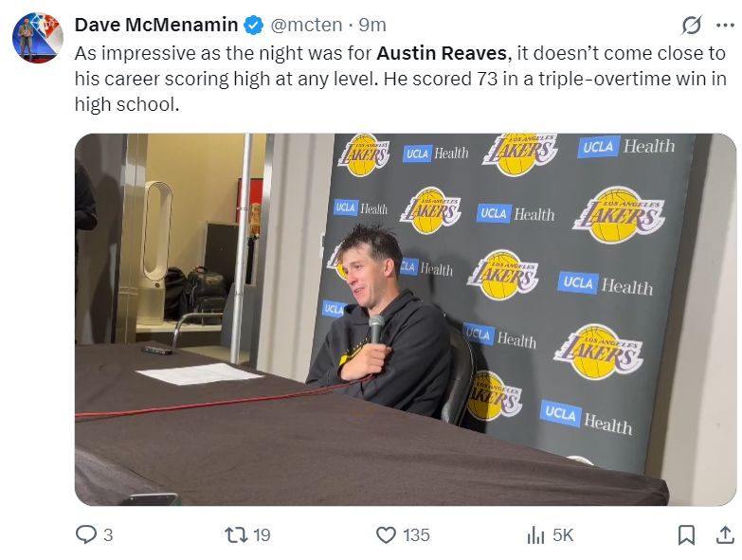Click the Grok explain-post icon
Screen dimensions: 742x560
coord(693,25)
